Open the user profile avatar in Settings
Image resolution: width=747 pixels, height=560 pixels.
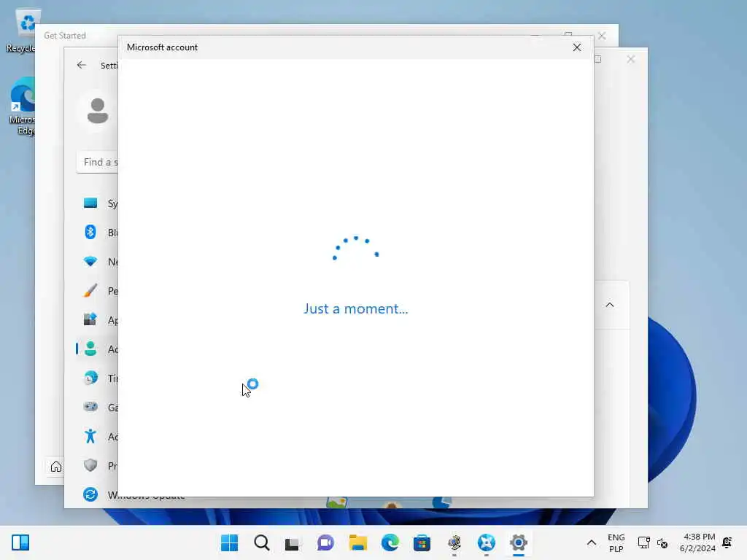pos(98,111)
